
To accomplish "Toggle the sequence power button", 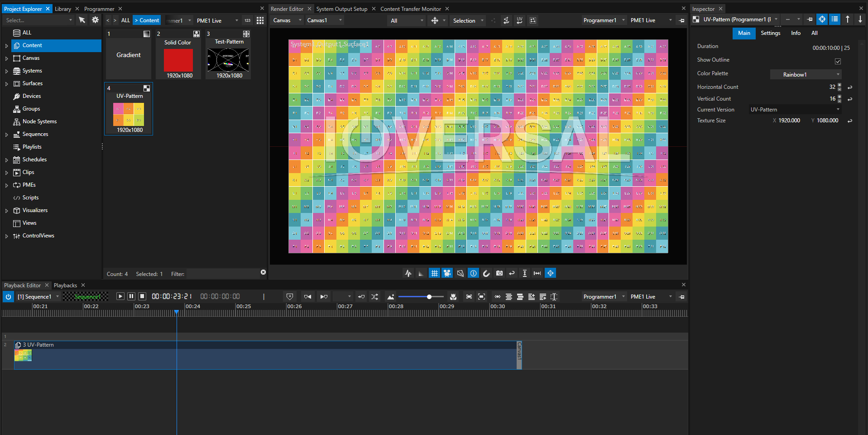I will tap(8, 297).
